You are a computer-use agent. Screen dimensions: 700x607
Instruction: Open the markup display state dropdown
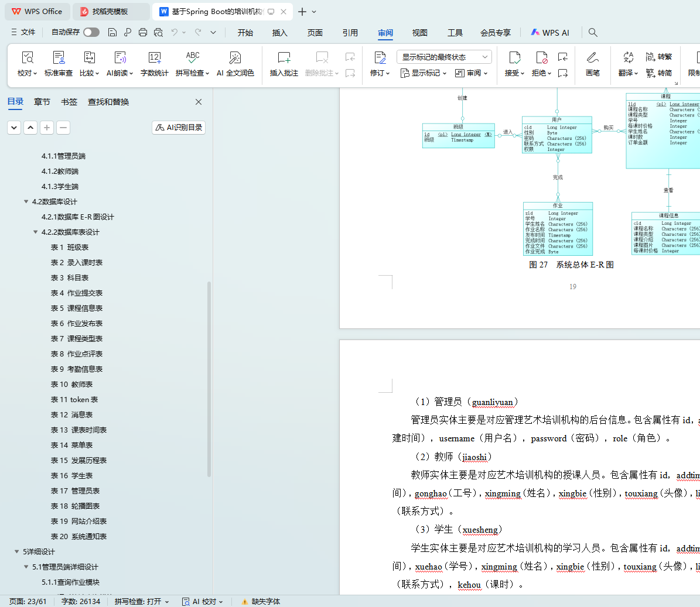point(444,57)
